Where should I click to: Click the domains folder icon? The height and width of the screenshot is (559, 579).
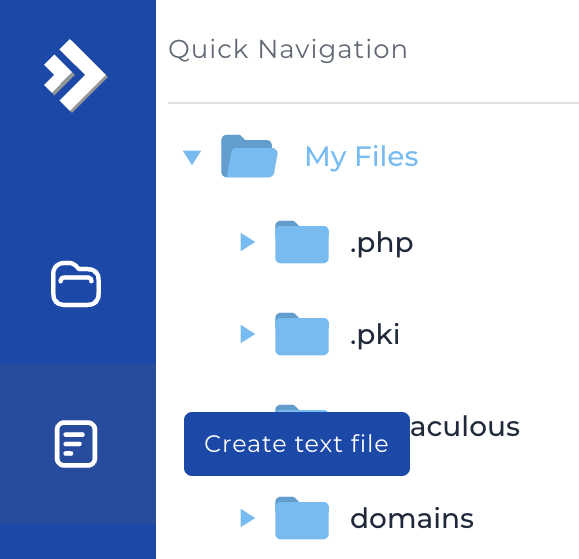pyautogui.click(x=302, y=518)
